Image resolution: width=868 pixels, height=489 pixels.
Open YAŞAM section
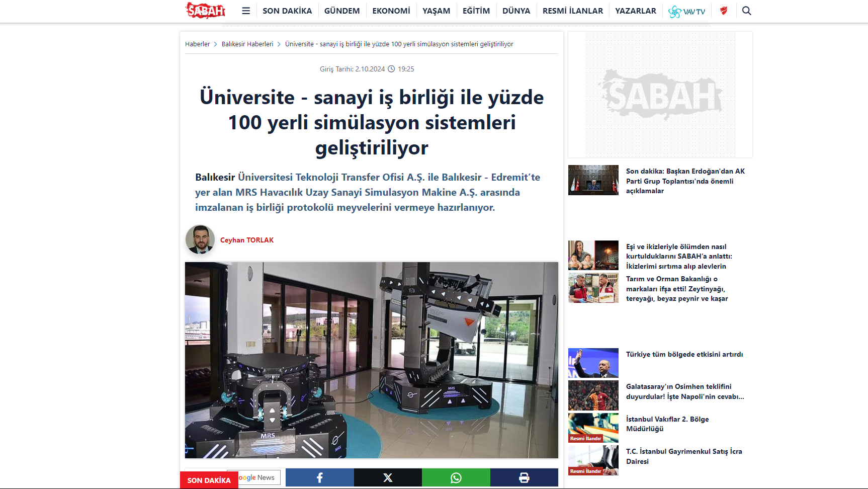coord(436,11)
